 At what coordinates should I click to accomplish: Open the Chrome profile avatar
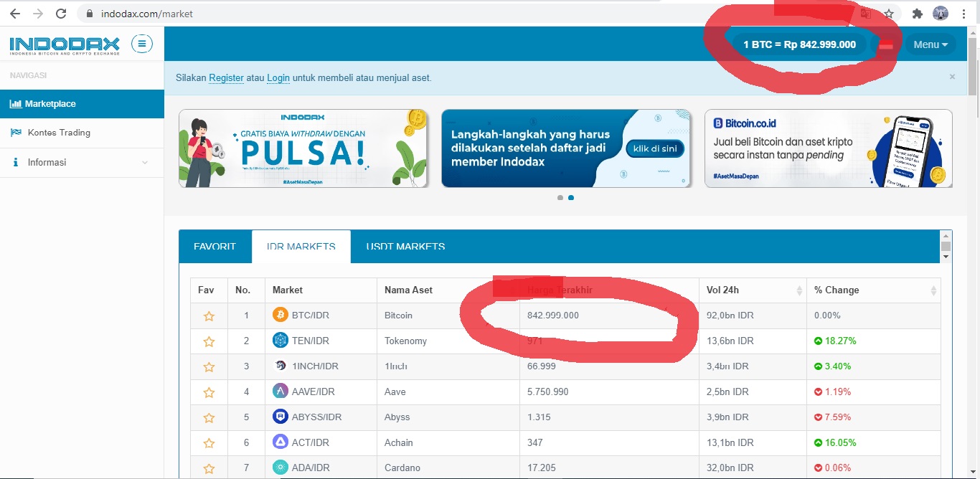tap(941, 14)
